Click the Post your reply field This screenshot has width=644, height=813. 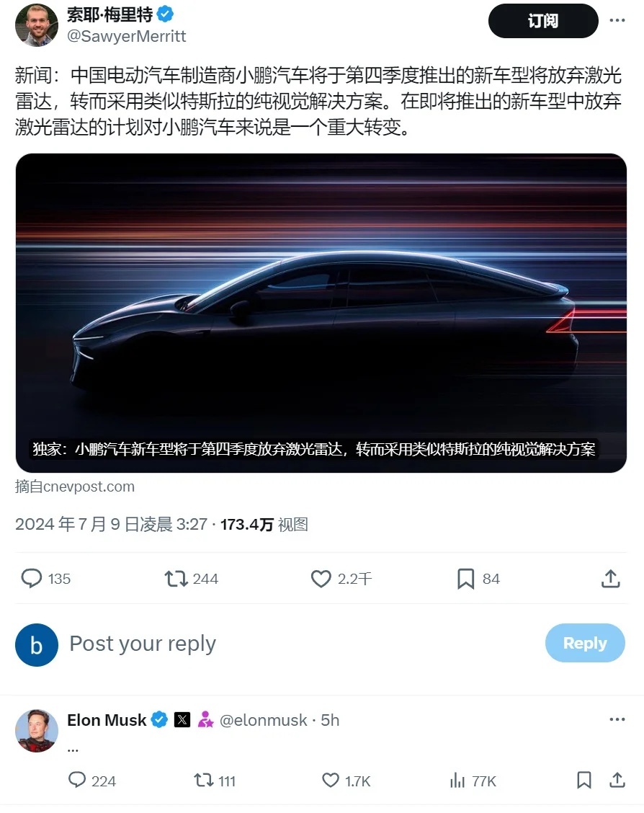click(x=300, y=644)
